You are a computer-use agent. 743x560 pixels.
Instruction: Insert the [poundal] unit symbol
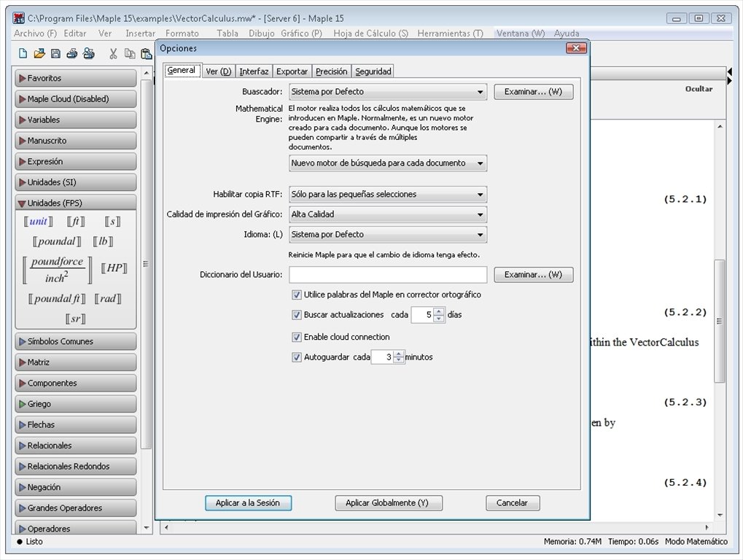57,241
